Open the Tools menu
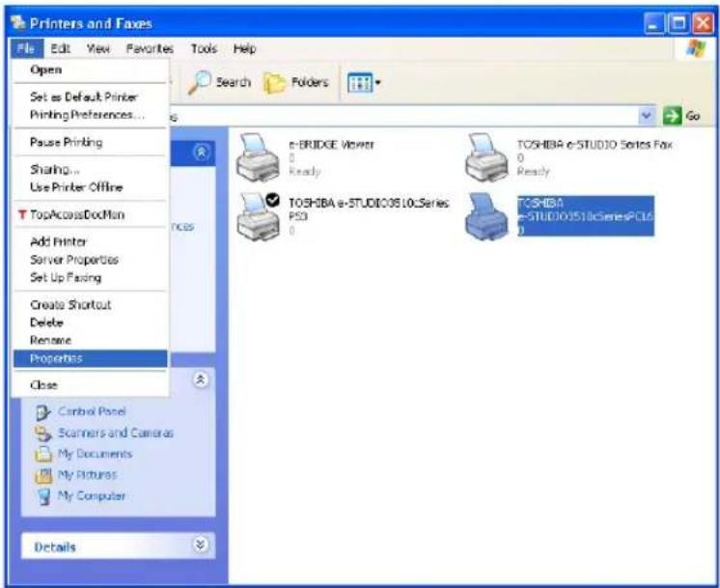 pyautogui.click(x=204, y=48)
